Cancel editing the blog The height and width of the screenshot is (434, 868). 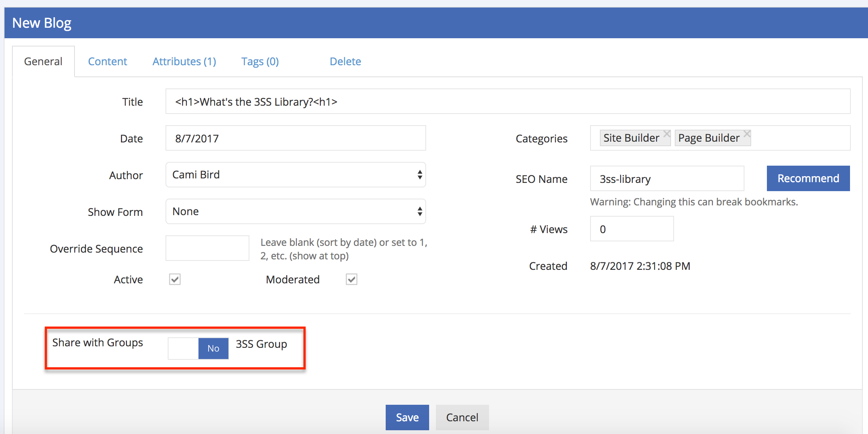point(462,417)
